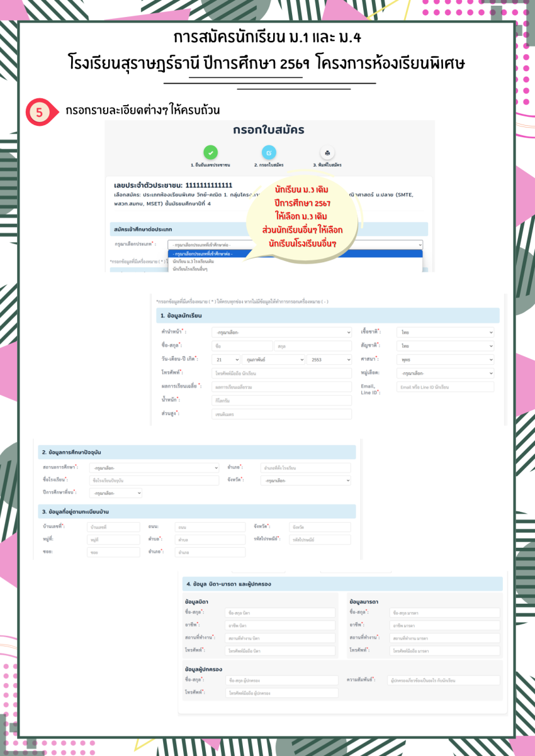Click the printer step 3 icon

tap(327, 152)
